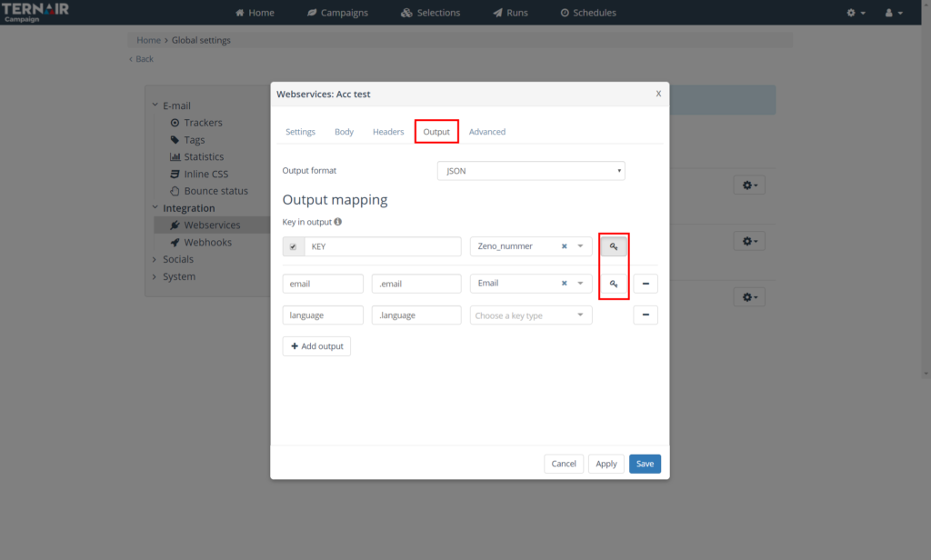Expand the System section in sidebar
Viewport: 931px width, 560px height.
pos(155,276)
